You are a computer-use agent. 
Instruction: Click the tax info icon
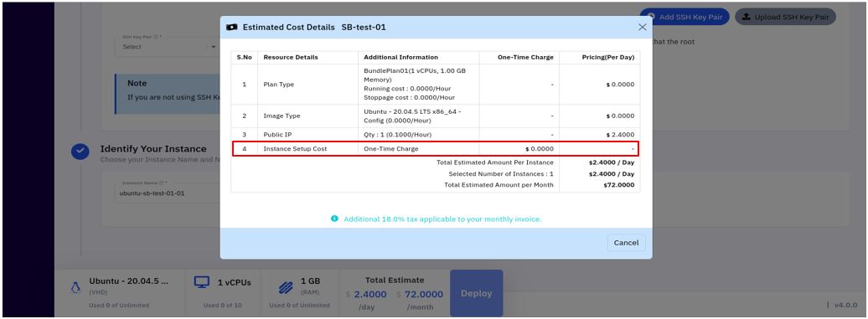point(334,219)
